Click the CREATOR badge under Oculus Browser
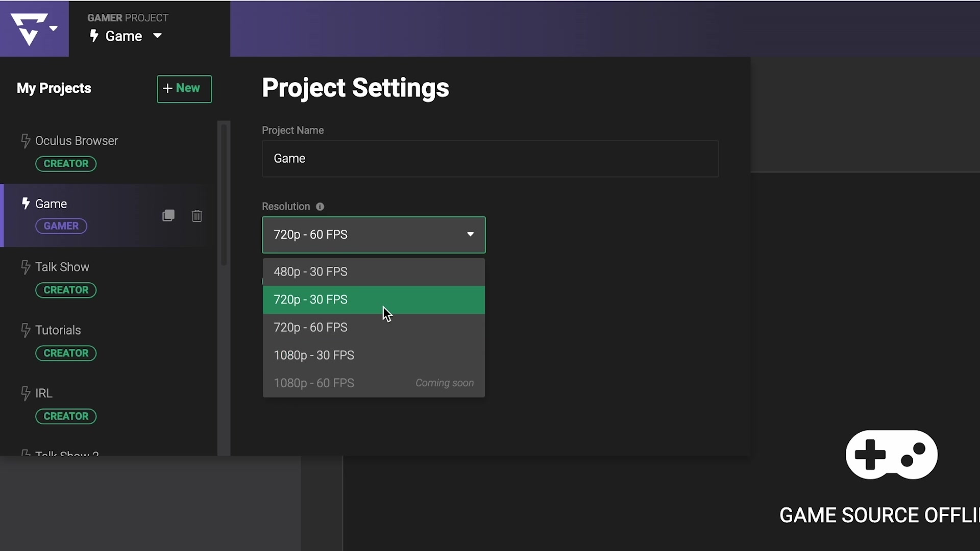980x551 pixels. click(x=66, y=163)
